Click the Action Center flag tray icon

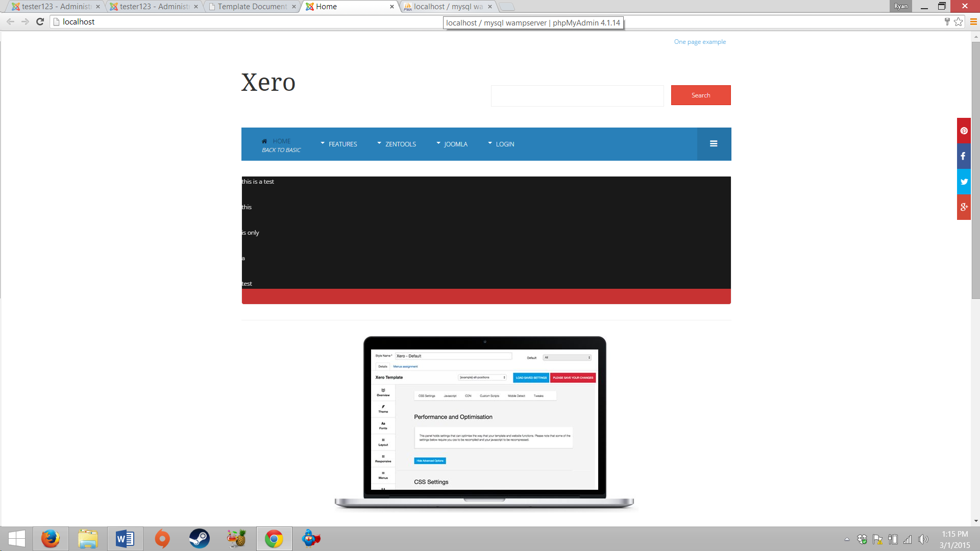coord(877,539)
